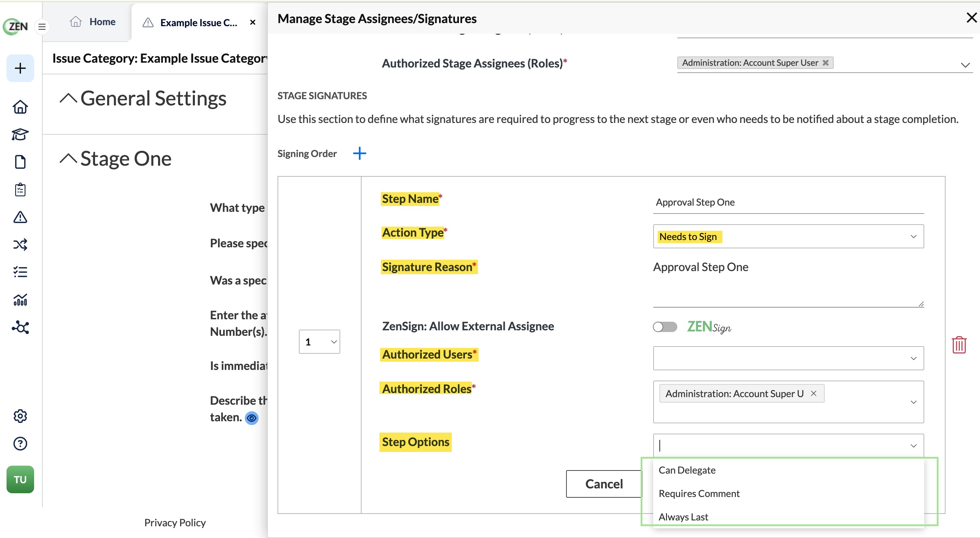Viewport: 980px width, 538px height.
Task: Toggle ZenSign Allow External Assignee switch
Action: pos(665,327)
